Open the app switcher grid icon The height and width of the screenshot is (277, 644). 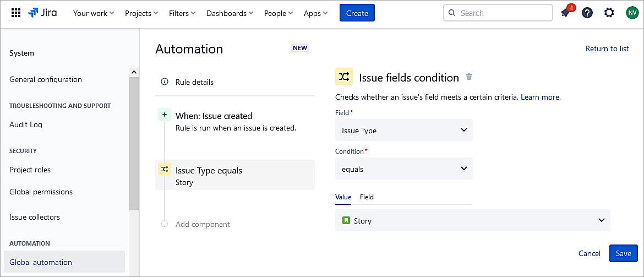tap(16, 13)
